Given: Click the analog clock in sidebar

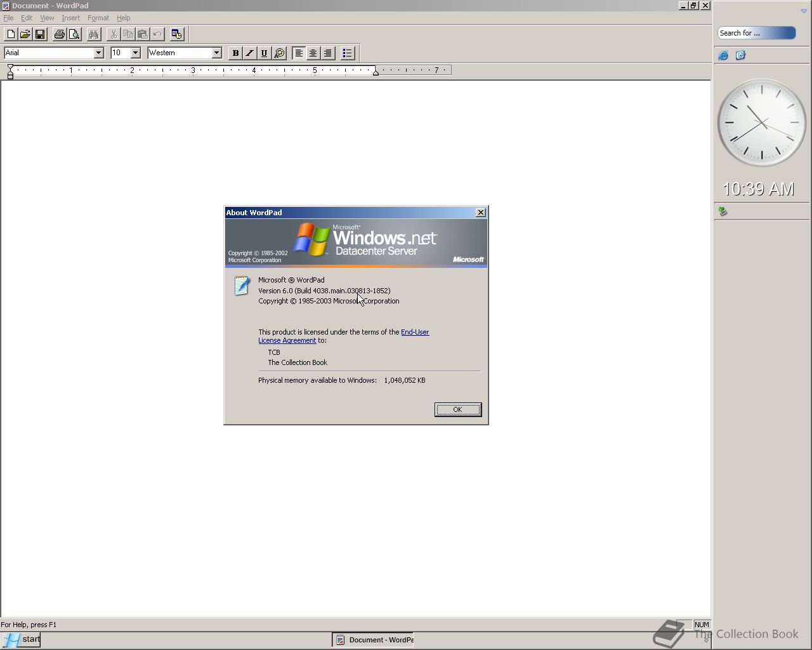Looking at the screenshot, I should [762, 123].
